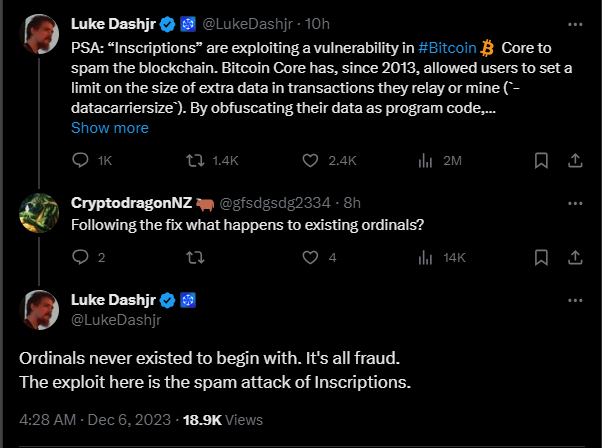The height and width of the screenshot is (448, 602).
Task: Bookmark Luke Dashjr's PSA tweet
Action: (541, 160)
